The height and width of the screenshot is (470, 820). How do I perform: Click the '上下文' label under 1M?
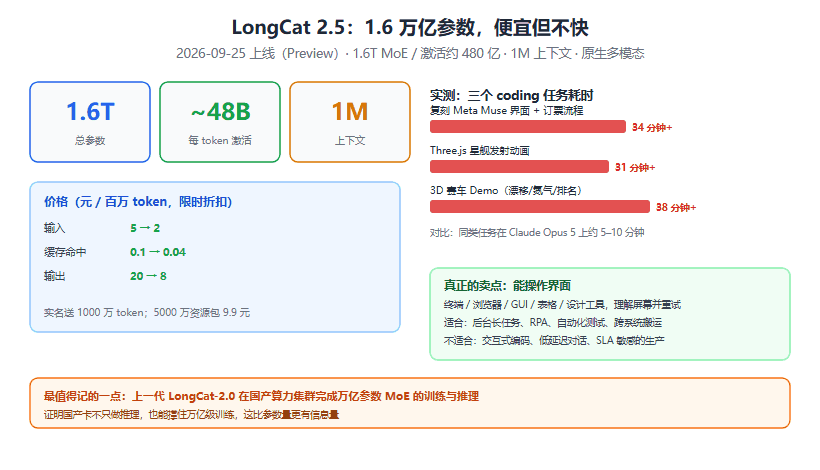tap(350, 141)
